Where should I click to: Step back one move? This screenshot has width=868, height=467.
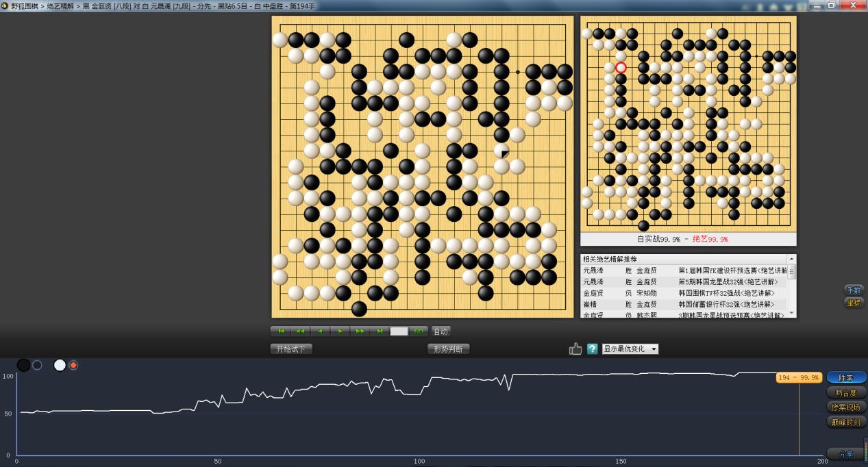(321, 331)
